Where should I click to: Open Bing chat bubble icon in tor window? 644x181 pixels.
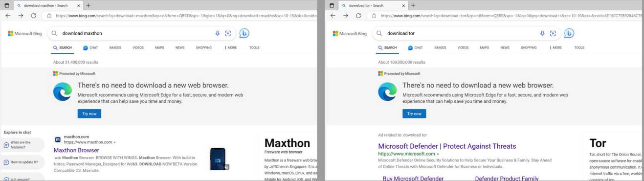click(x=569, y=33)
